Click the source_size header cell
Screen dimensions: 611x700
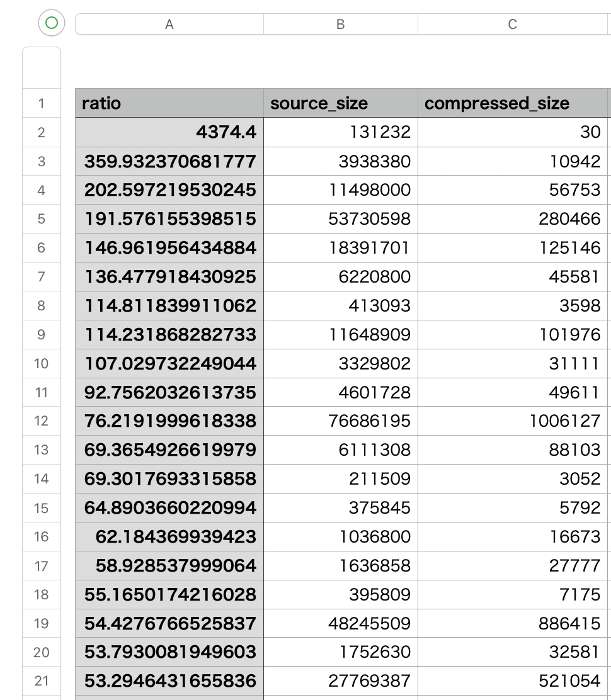[x=341, y=103]
